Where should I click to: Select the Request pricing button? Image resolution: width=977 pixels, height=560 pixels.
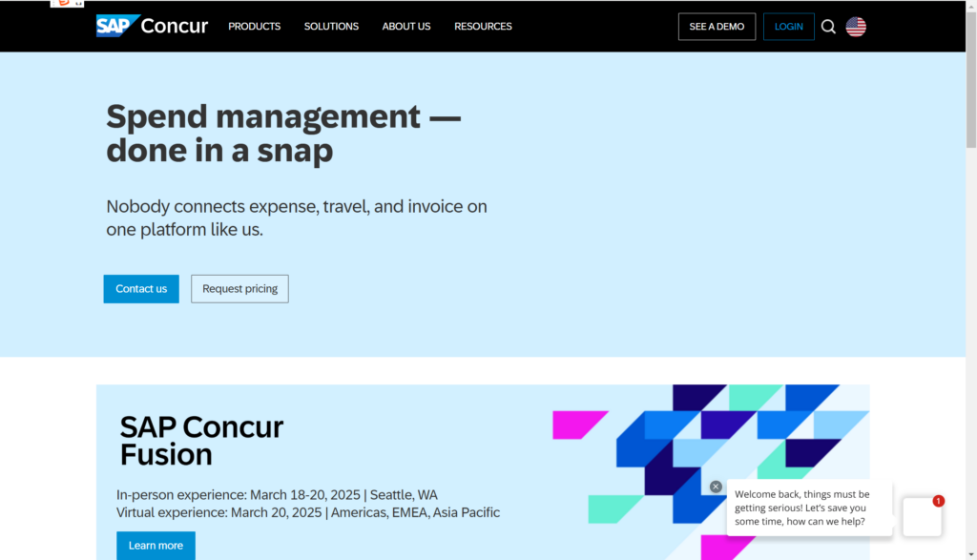click(239, 289)
